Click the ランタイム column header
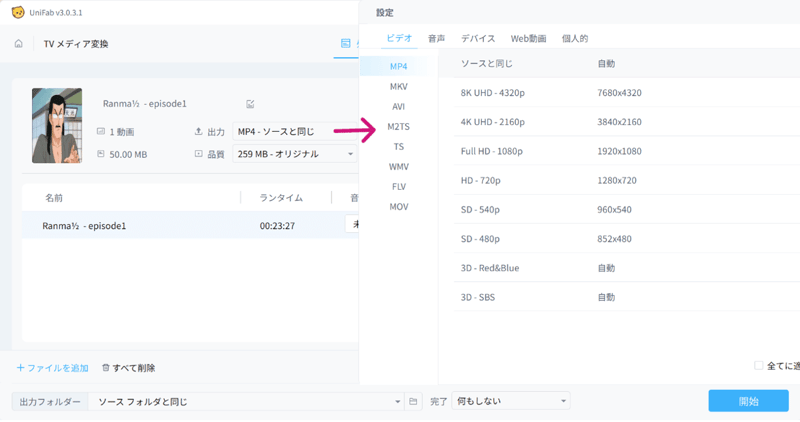800x422 pixels. (x=281, y=197)
